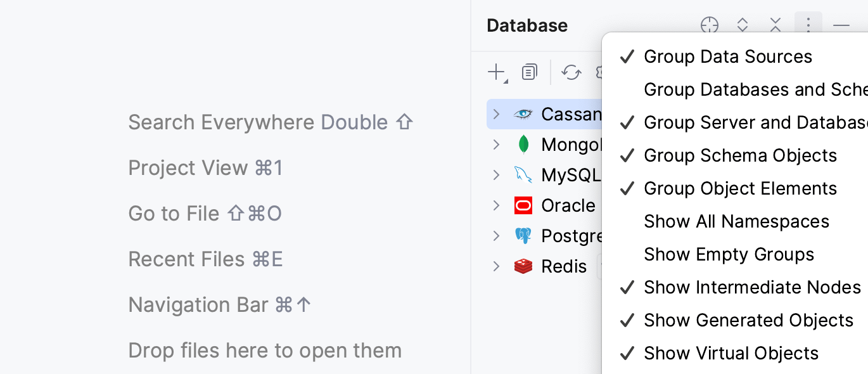This screenshot has height=374, width=868.
Task: Expand the Cassandra data source node
Action: [x=497, y=114]
